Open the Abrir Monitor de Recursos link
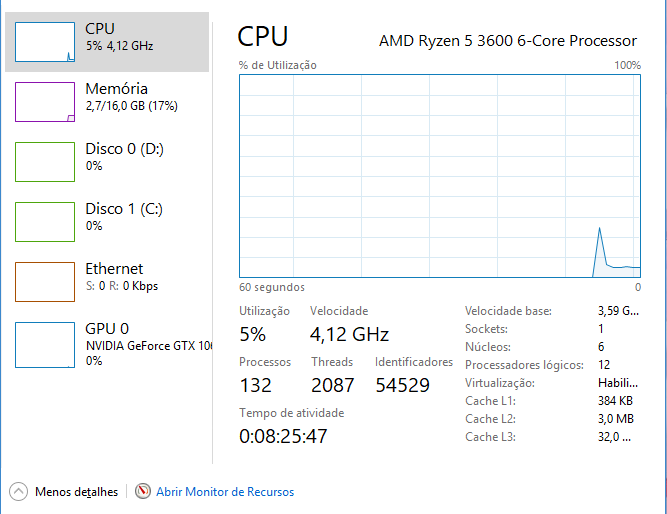The height and width of the screenshot is (514, 667). tap(225, 492)
